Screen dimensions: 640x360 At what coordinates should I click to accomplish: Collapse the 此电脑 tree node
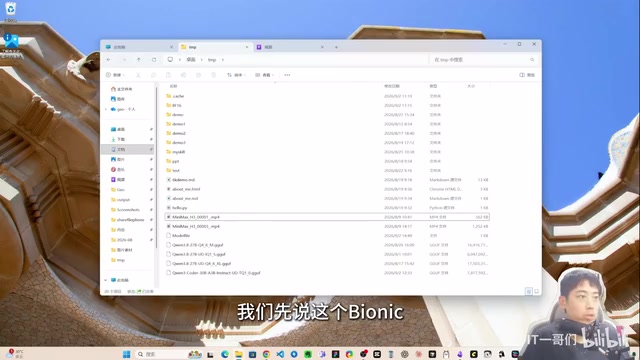pyautogui.click(x=106, y=280)
